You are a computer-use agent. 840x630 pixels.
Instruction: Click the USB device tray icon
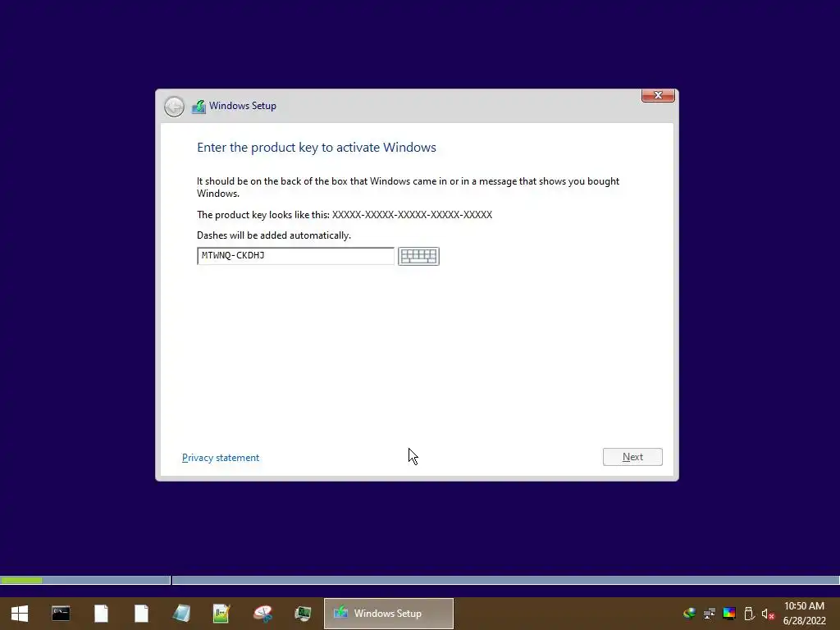tap(749, 614)
